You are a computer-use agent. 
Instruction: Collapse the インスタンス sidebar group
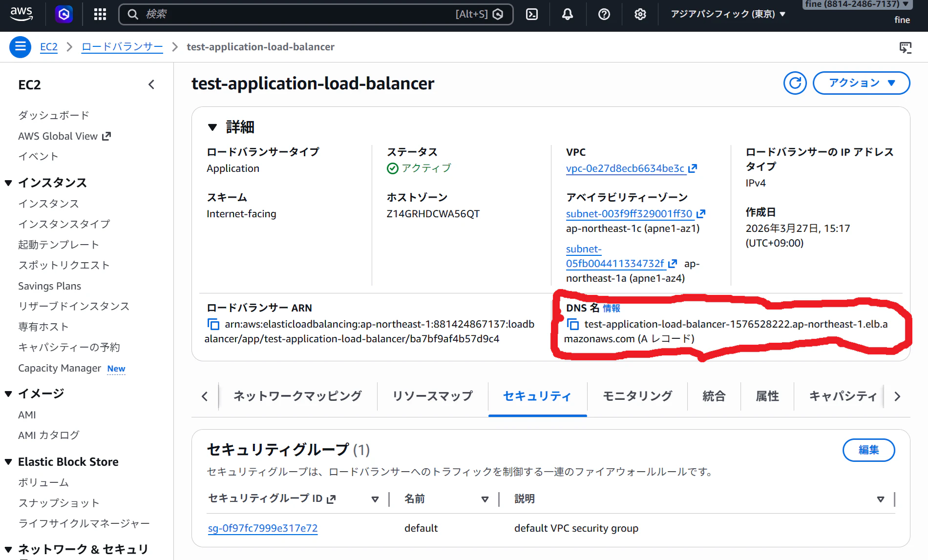pyautogui.click(x=8, y=183)
